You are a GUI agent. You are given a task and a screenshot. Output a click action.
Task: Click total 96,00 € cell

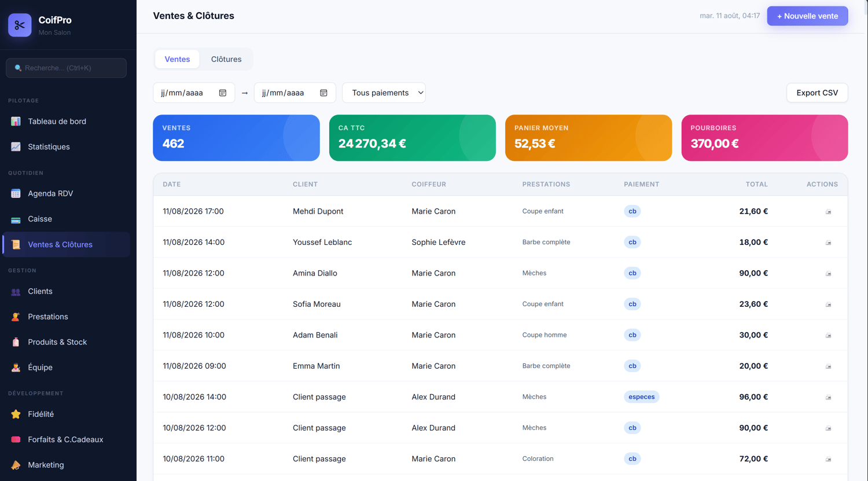coord(753,397)
